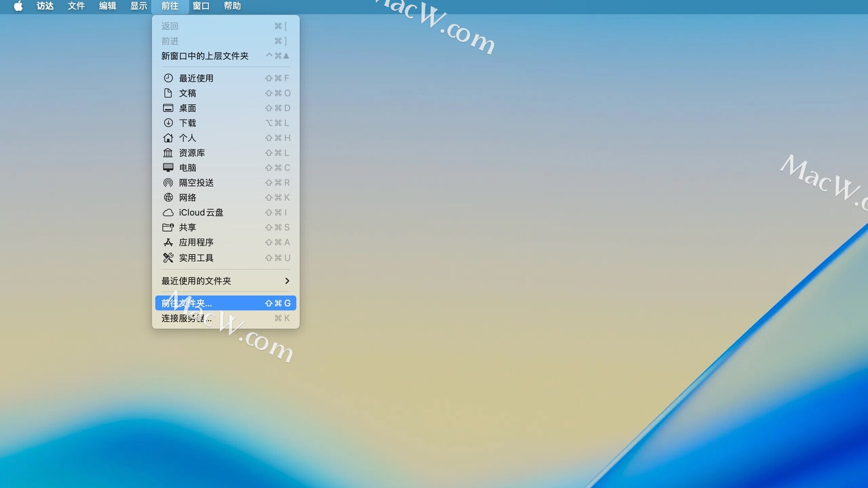Image resolution: width=868 pixels, height=488 pixels.
Task: Click the shared folder icon beside 共享
Action: point(168,227)
